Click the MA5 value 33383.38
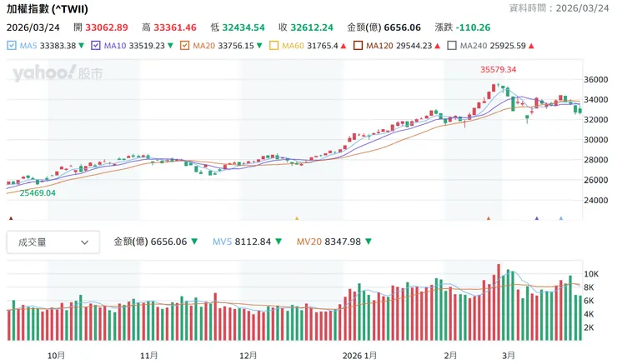Image resolution: width=617 pixels, height=364 pixels. (58, 46)
